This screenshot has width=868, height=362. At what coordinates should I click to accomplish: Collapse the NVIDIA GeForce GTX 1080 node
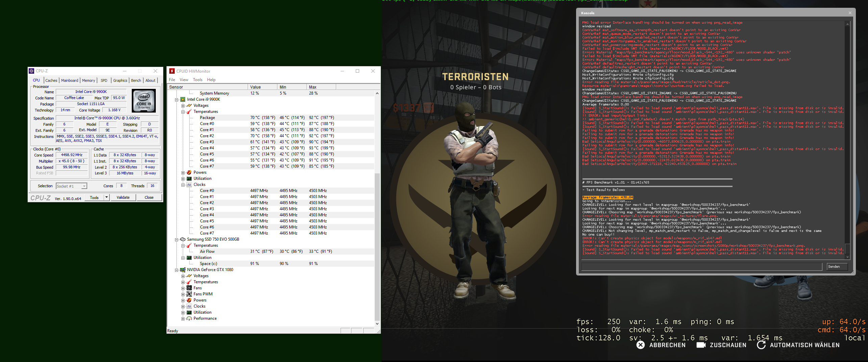pos(176,270)
